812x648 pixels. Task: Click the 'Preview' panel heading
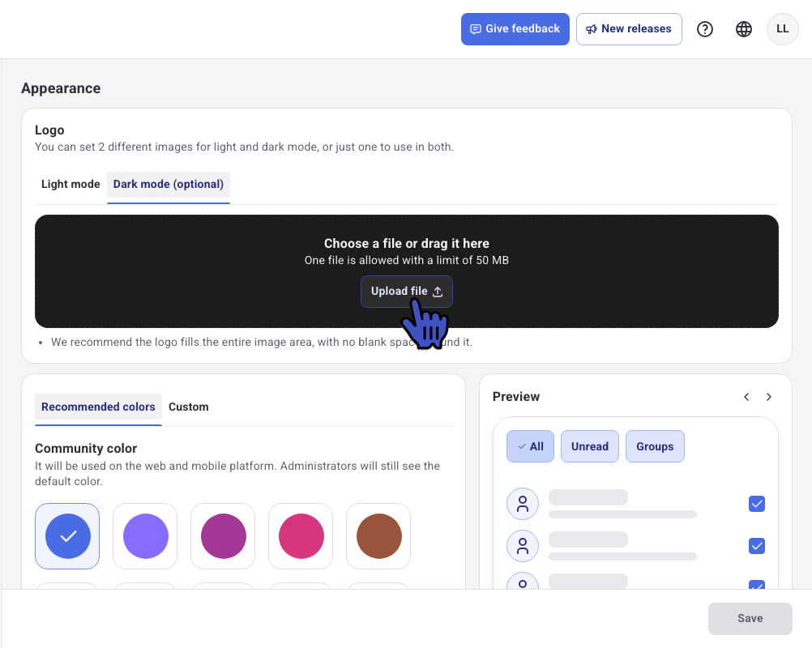pos(515,396)
